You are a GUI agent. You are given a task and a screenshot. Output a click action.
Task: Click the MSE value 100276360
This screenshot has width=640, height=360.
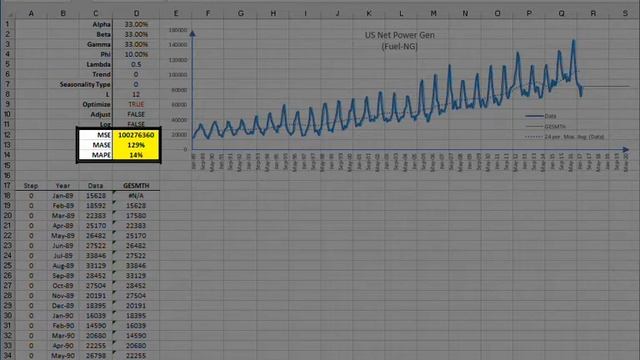pos(136,135)
